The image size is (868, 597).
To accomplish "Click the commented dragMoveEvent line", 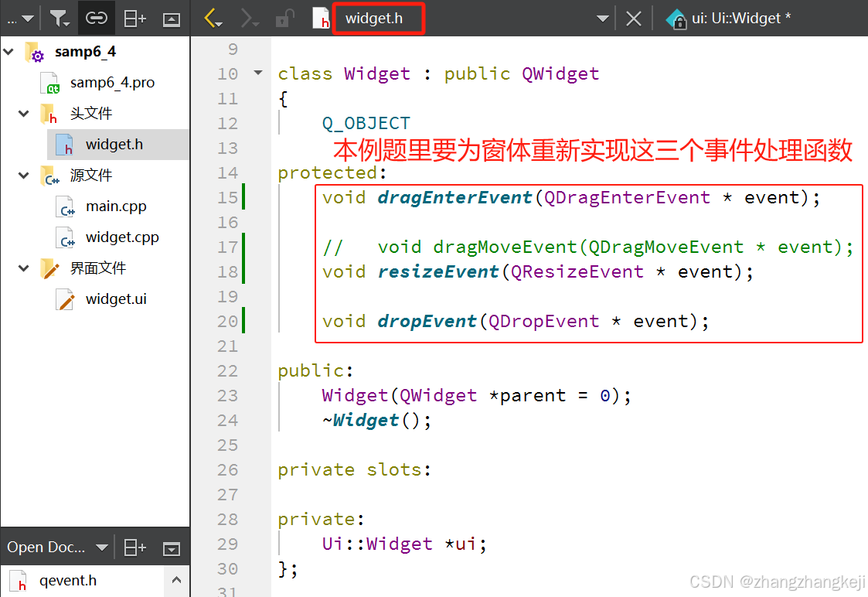I will [588, 247].
